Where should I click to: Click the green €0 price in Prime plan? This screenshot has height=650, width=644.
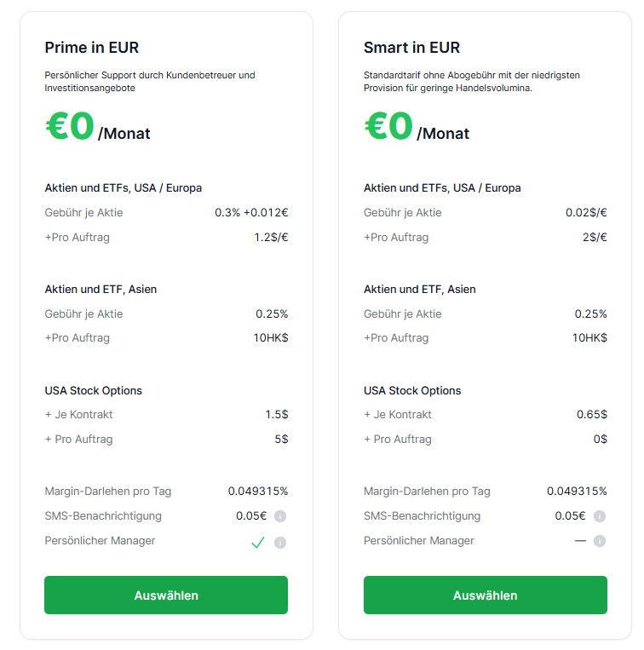(70, 126)
